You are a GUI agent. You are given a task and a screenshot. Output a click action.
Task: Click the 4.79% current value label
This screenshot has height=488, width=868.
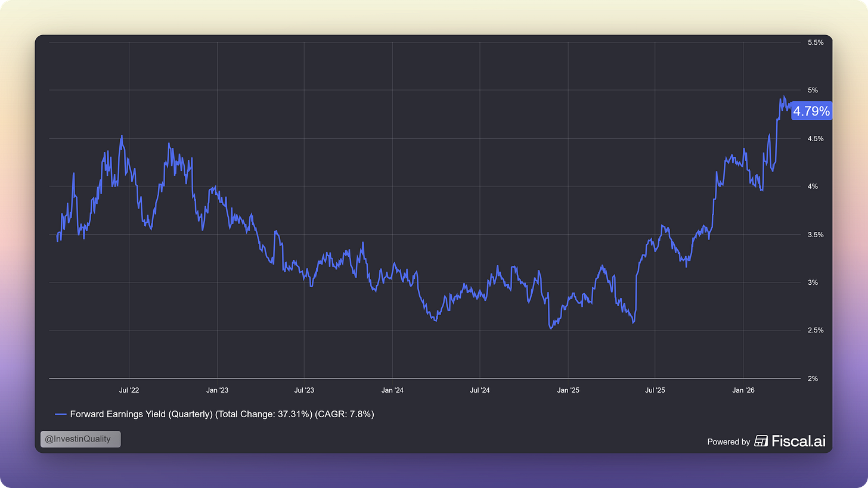[x=811, y=111]
